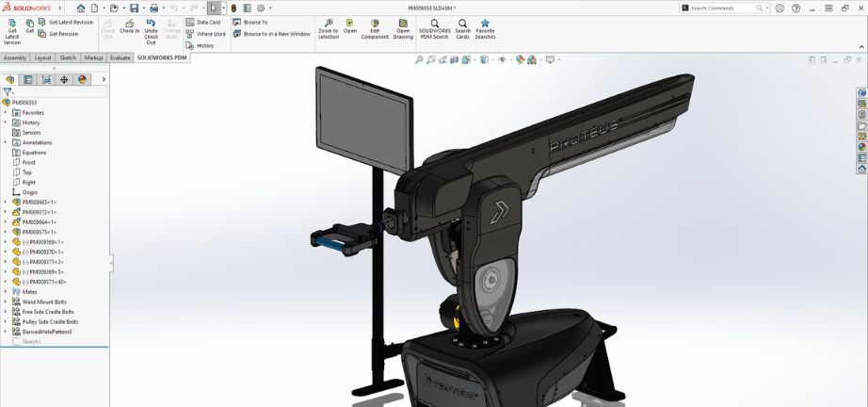
Task: Expand the Favorites folder in the tree
Action: [x=6, y=112]
